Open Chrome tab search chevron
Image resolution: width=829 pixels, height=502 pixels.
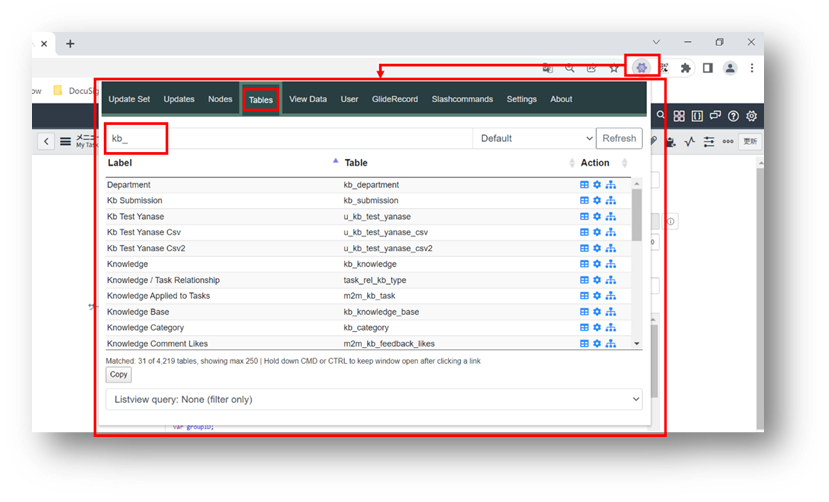[x=656, y=42]
